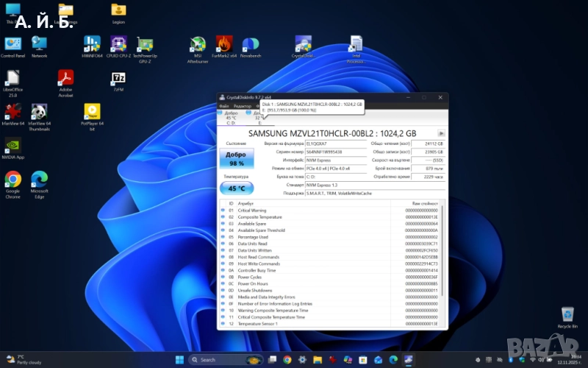Click the Добро 98 % health status button
The image size is (588, 368).
tap(236, 158)
